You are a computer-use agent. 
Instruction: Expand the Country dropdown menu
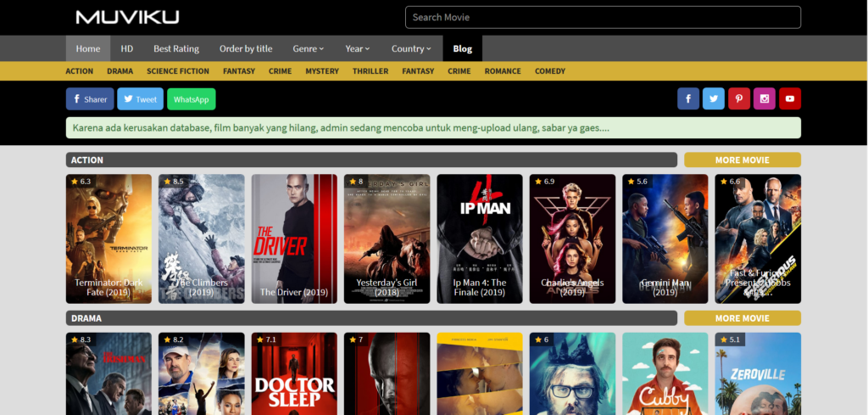[x=411, y=48]
